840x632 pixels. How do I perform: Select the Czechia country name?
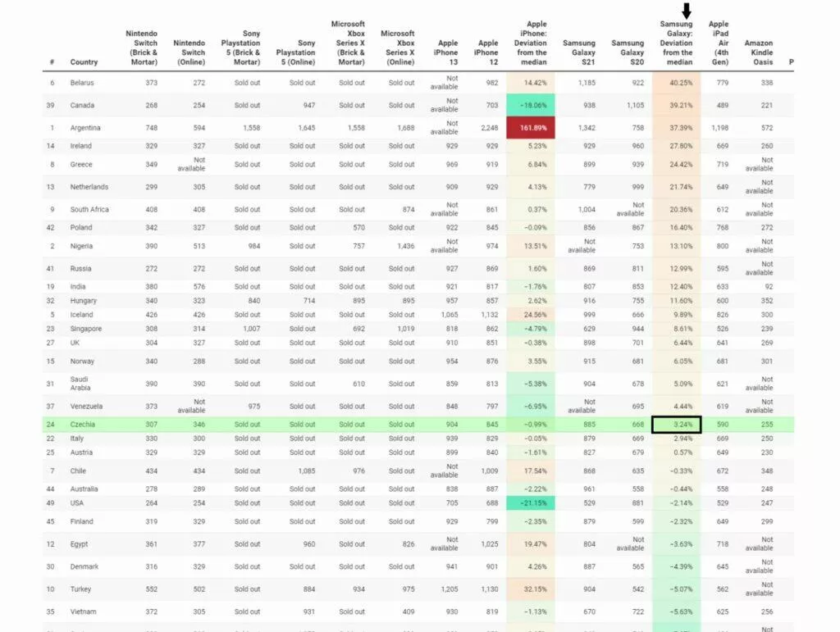[83, 425]
